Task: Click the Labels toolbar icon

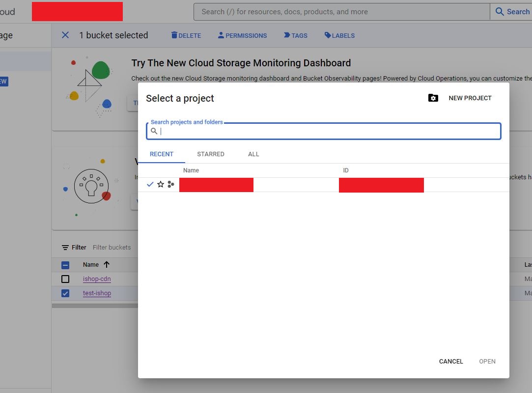Action: pyautogui.click(x=328, y=35)
